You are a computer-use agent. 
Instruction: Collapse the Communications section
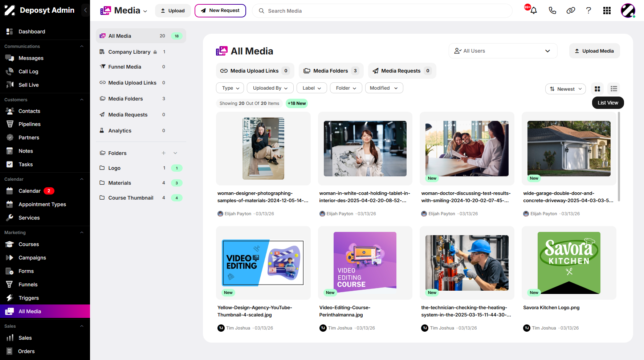point(82,46)
